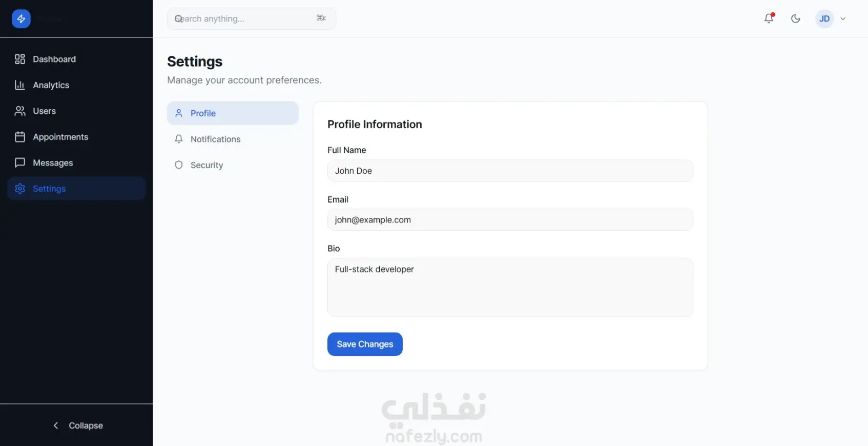Toggle dark mode with moon icon
This screenshot has width=868, height=446.
[795, 18]
